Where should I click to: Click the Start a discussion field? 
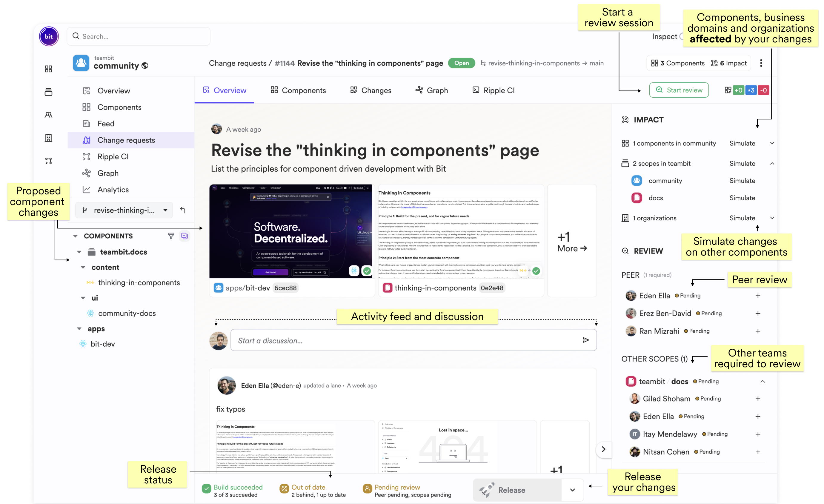click(413, 340)
